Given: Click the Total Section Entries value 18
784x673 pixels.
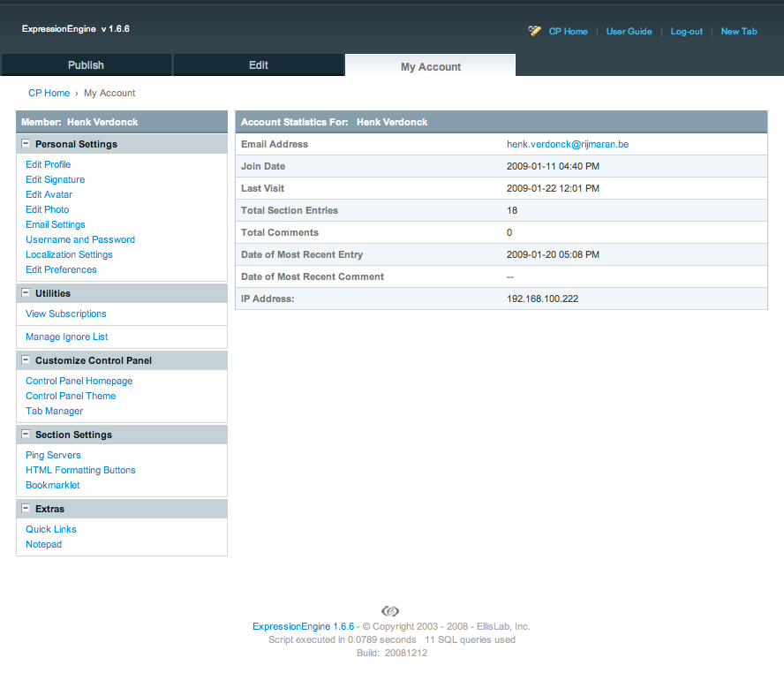Looking at the screenshot, I should coord(512,210).
